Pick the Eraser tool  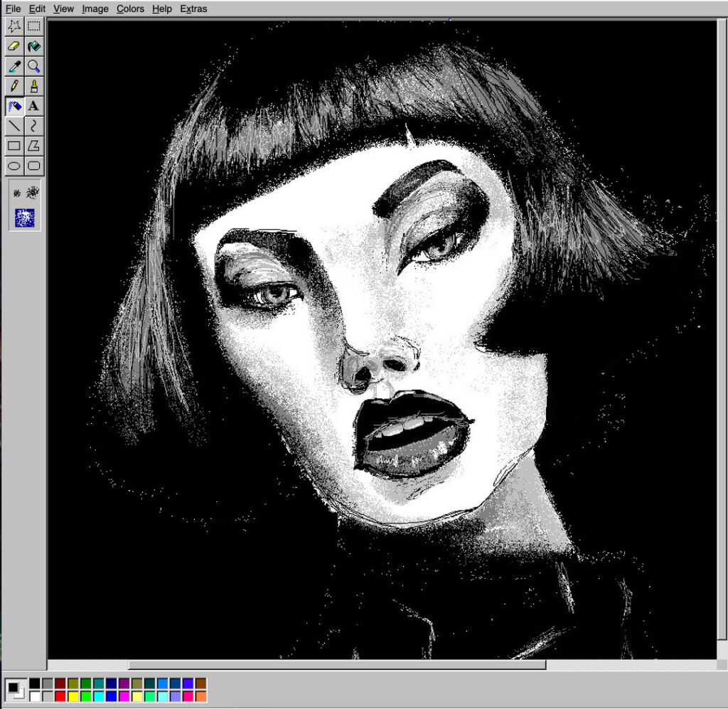click(x=14, y=46)
